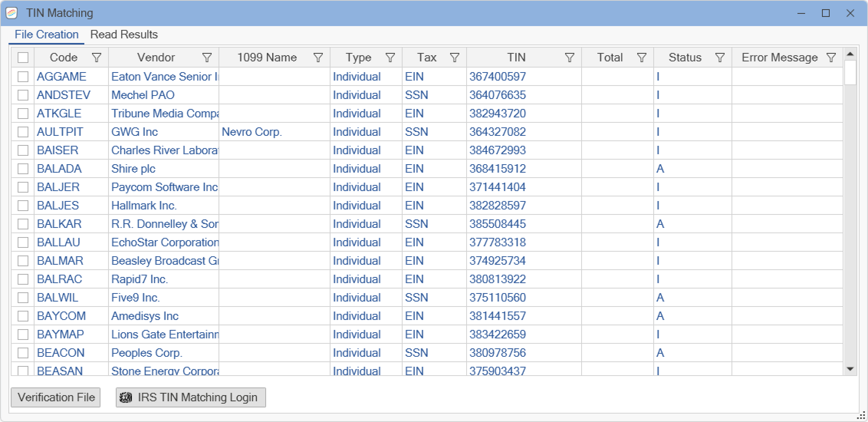Select TIN cell 385508445

pos(524,224)
